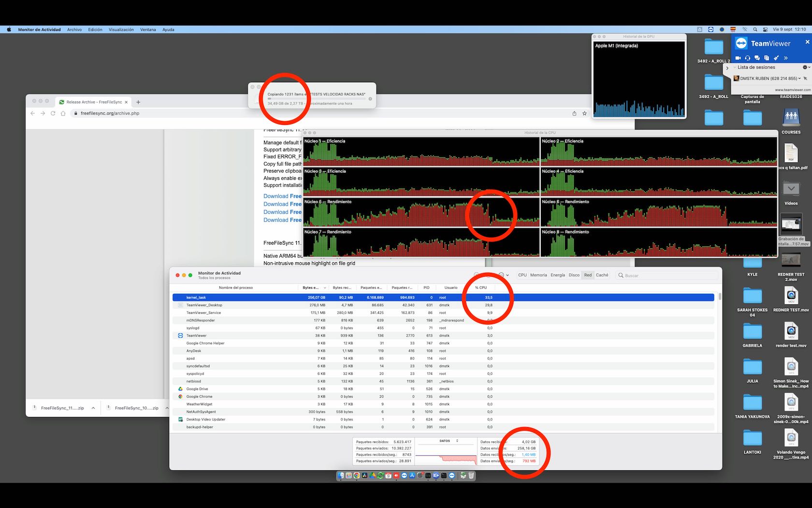The height and width of the screenshot is (508, 812).
Task: Click the TeamViewer whiteboard brush icon
Action: [x=776, y=58]
